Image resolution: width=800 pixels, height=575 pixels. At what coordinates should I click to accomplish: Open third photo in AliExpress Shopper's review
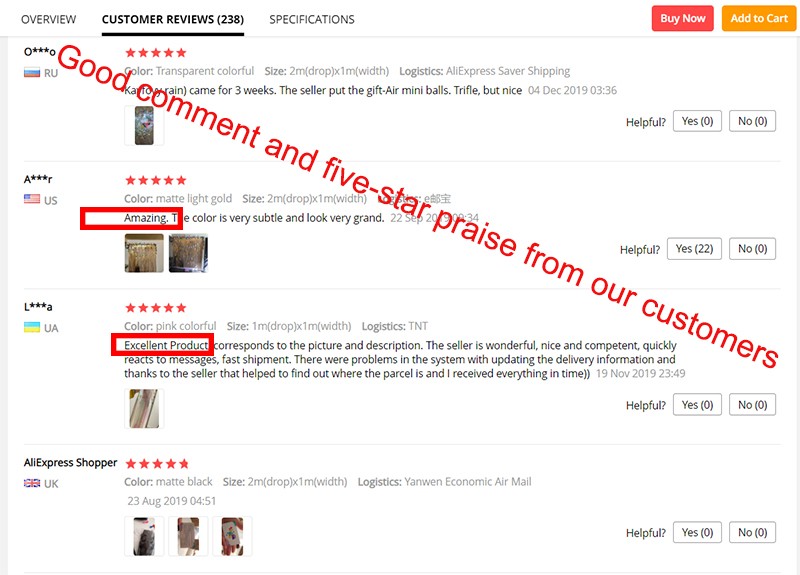232,536
